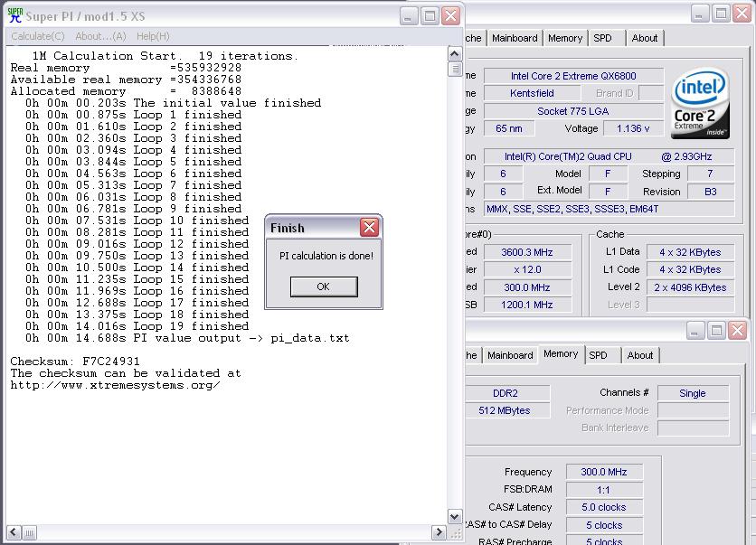Screen dimensions: 756x545
Task: Click horizontal scrollbar left arrow in Super PI
Action: (x=14, y=532)
